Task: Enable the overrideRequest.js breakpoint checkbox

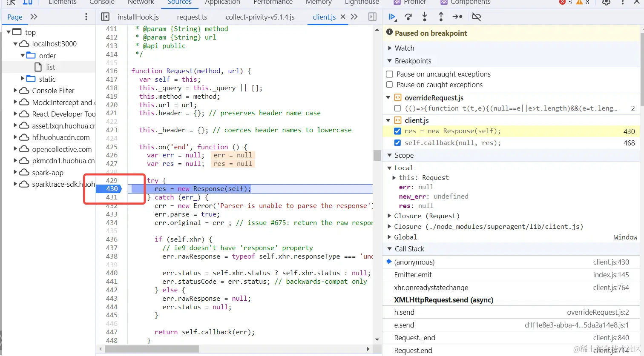Action: (397, 108)
